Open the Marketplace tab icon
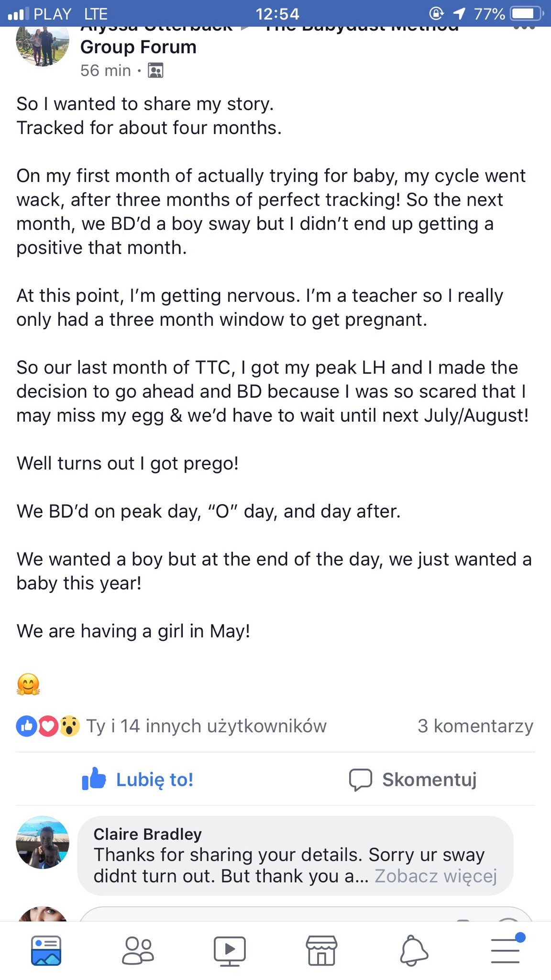 [321, 950]
